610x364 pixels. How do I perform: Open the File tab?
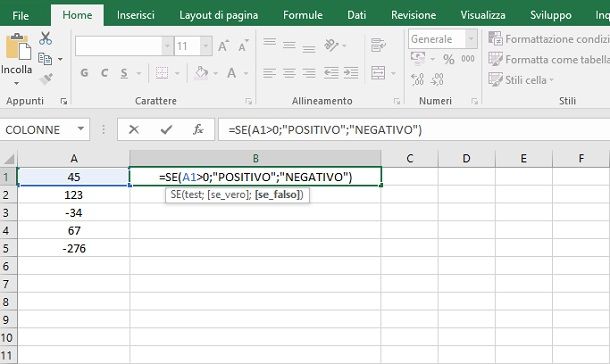click(20, 16)
